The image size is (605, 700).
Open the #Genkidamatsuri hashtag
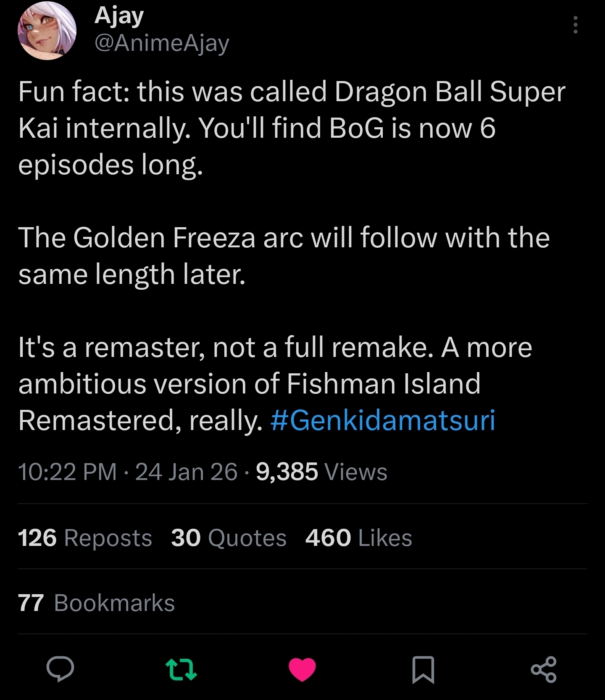tap(383, 420)
